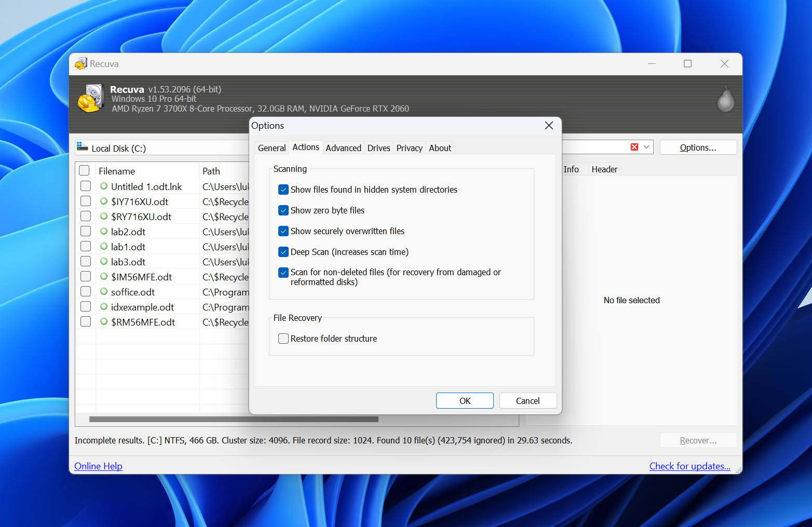
Task: Open the Local Disk (C:) drive selector
Action: pos(161,148)
